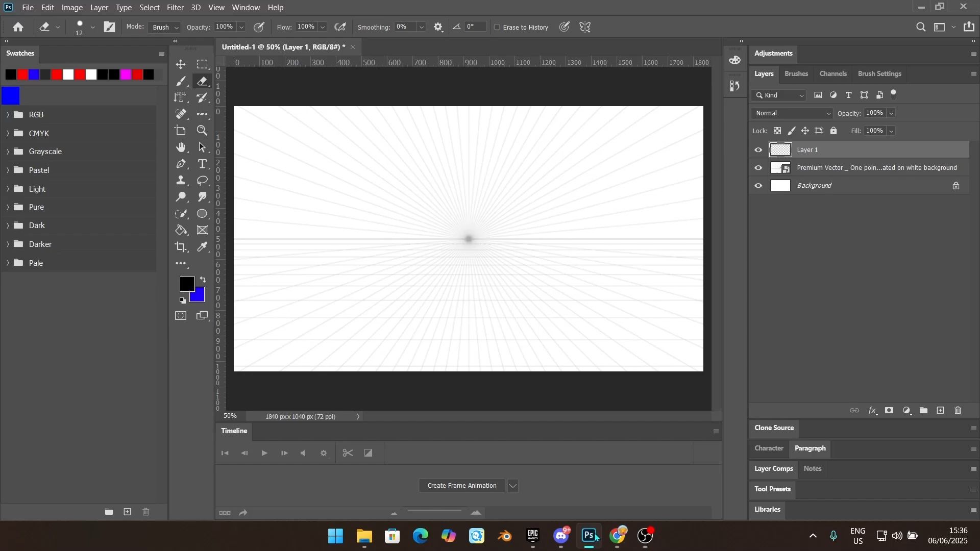
Task: Select the Zoom tool magnifier
Action: click(203, 131)
